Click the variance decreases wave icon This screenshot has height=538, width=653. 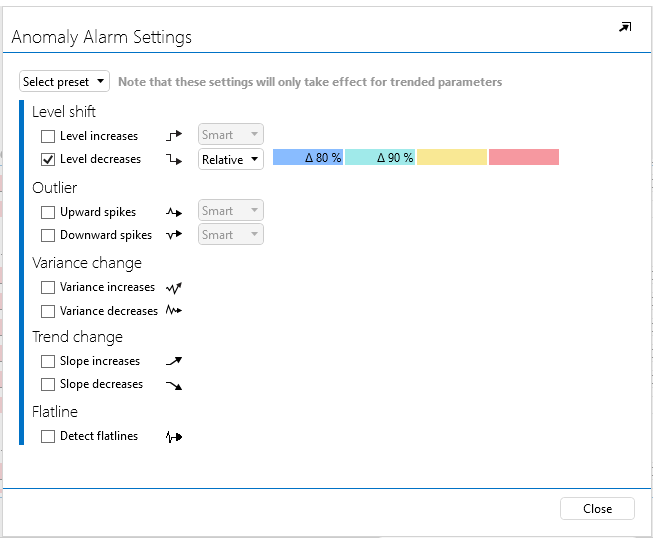(174, 310)
